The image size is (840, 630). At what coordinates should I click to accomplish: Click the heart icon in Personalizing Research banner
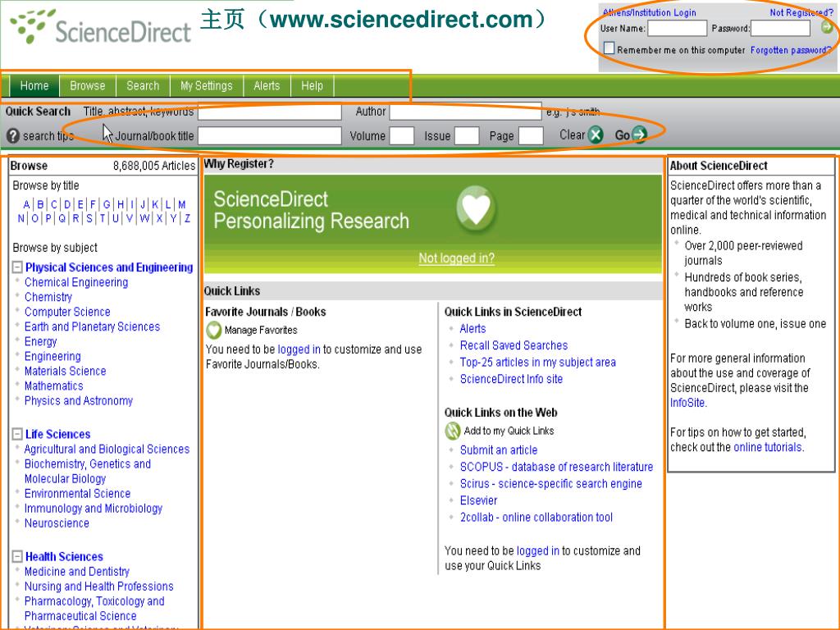tap(477, 208)
